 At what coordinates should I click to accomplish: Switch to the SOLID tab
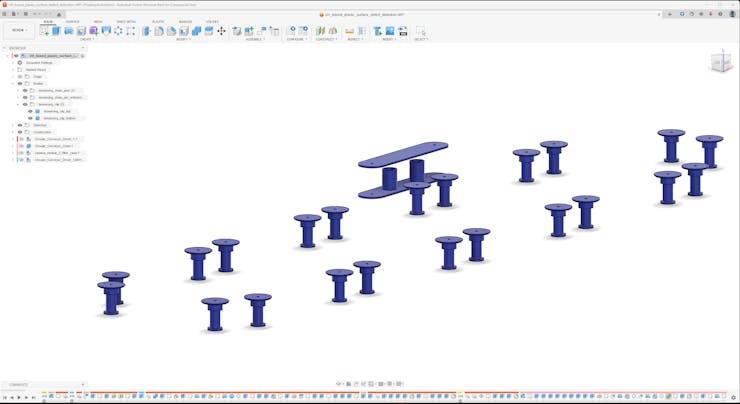click(x=48, y=22)
